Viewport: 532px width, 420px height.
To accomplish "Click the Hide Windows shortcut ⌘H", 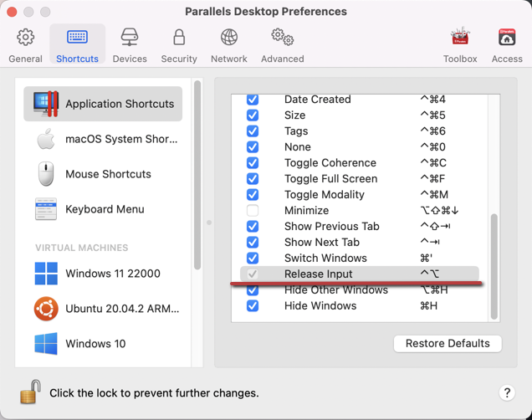I will coord(428,305).
